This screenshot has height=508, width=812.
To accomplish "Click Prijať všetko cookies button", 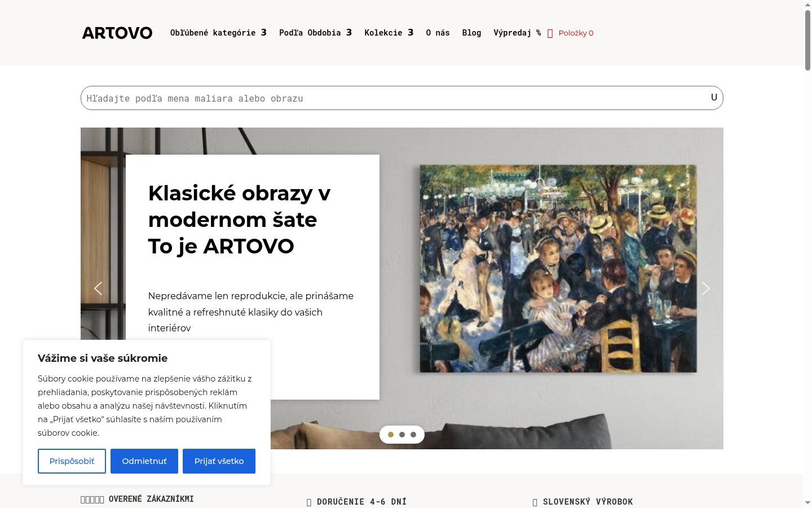I will (219, 461).
